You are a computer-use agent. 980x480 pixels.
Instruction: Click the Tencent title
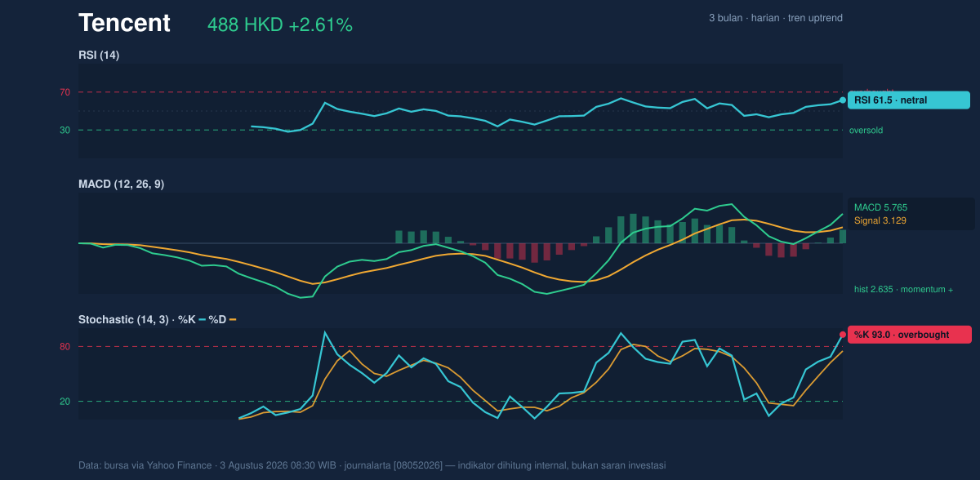click(x=124, y=24)
